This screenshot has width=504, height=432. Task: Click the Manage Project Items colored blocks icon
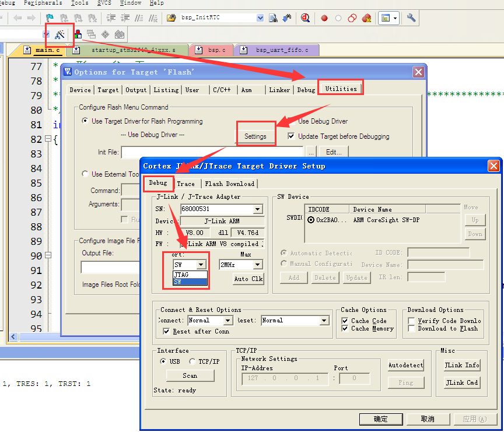click(78, 34)
